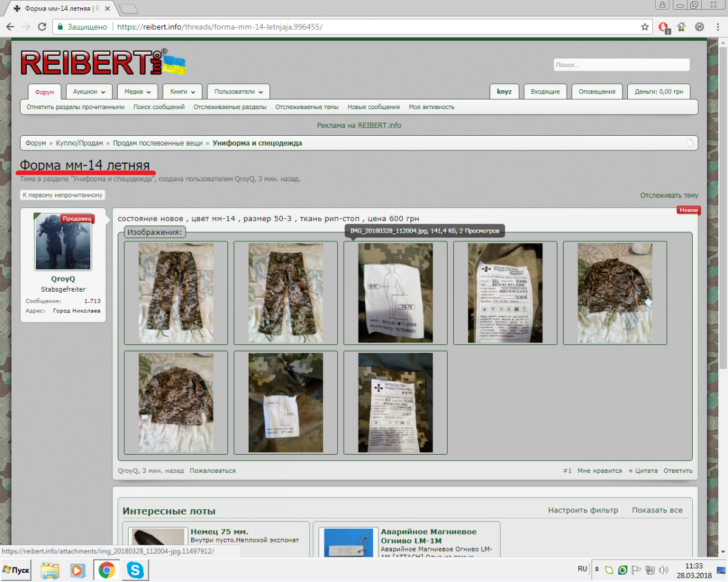Click Отслеживать тему link

(x=669, y=195)
